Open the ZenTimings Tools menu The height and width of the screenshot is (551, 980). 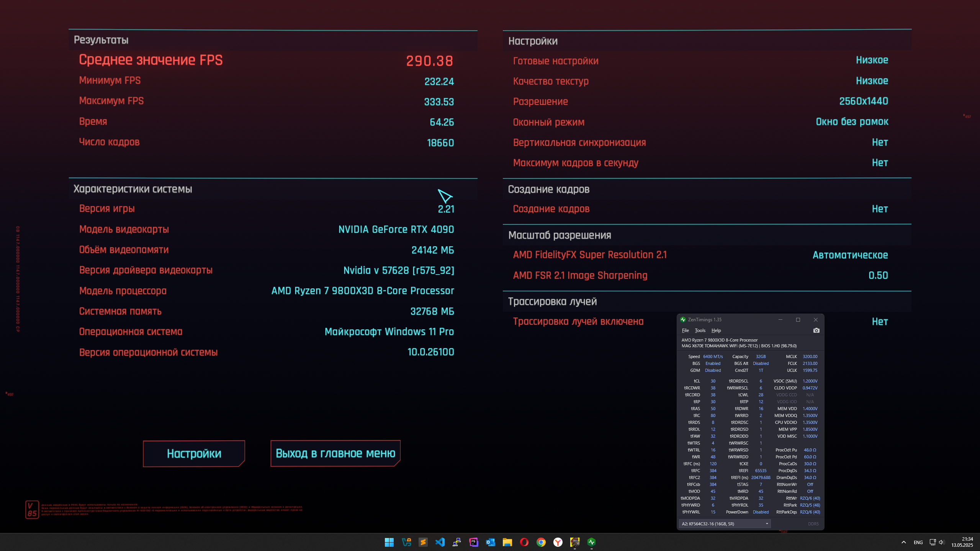point(700,330)
